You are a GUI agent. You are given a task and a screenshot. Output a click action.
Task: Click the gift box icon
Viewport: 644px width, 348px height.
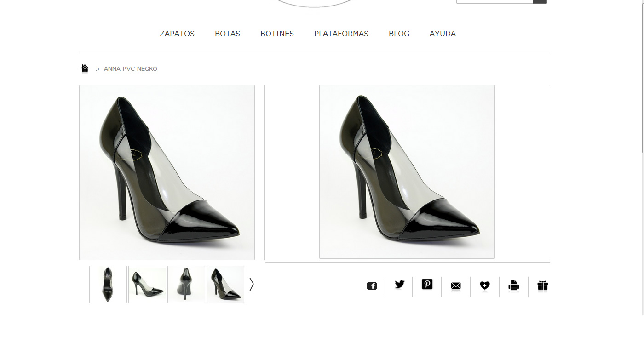(x=543, y=285)
